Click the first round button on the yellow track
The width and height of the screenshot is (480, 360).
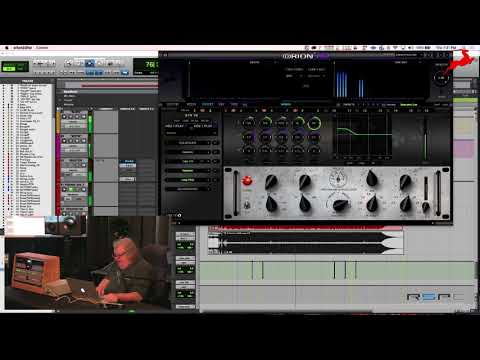(x=64, y=117)
